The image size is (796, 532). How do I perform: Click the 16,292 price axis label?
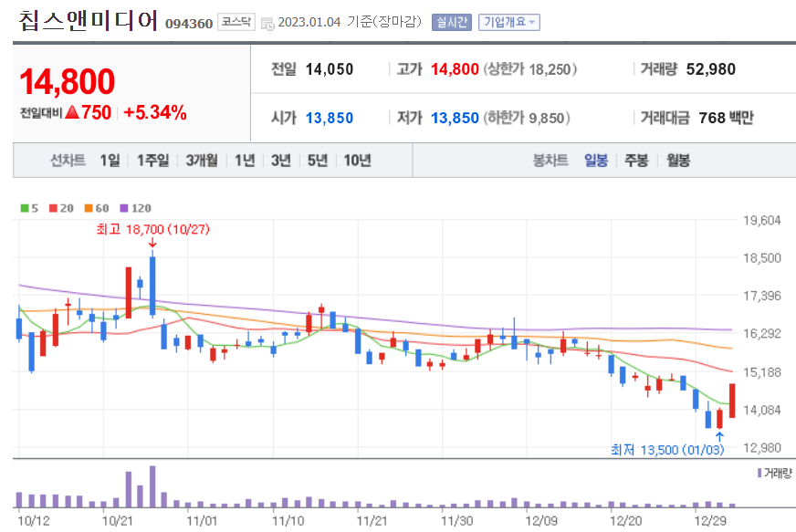762,333
